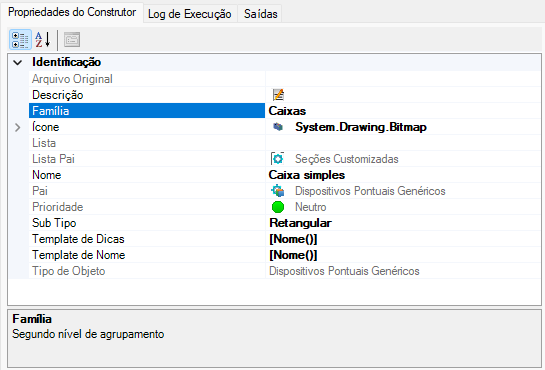This screenshot has height=370, width=545.
Task: Select the Prioridade property label
Action: click(x=58, y=207)
